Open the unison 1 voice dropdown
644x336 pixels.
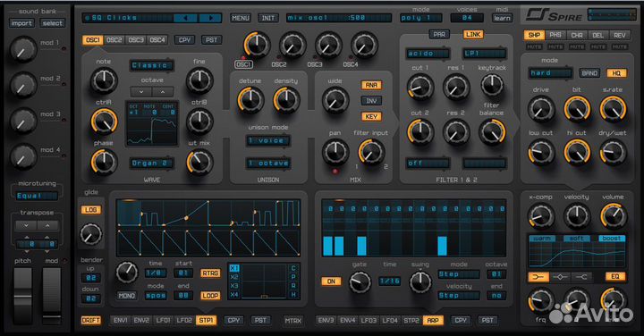(x=268, y=140)
